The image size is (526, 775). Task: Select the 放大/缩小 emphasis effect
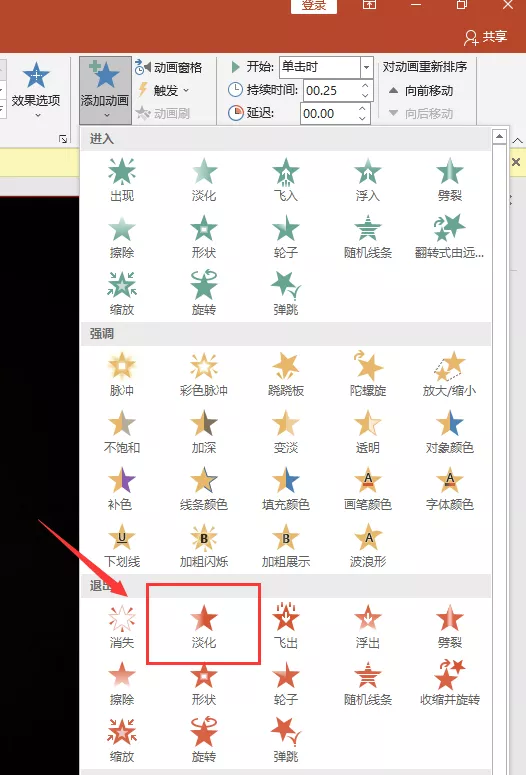coord(450,375)
